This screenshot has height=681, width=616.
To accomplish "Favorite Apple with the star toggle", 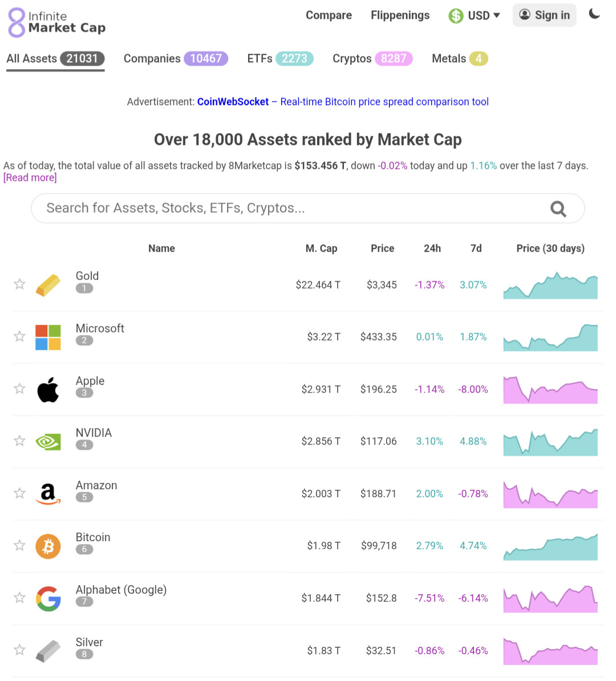I will tap(19, 389).
